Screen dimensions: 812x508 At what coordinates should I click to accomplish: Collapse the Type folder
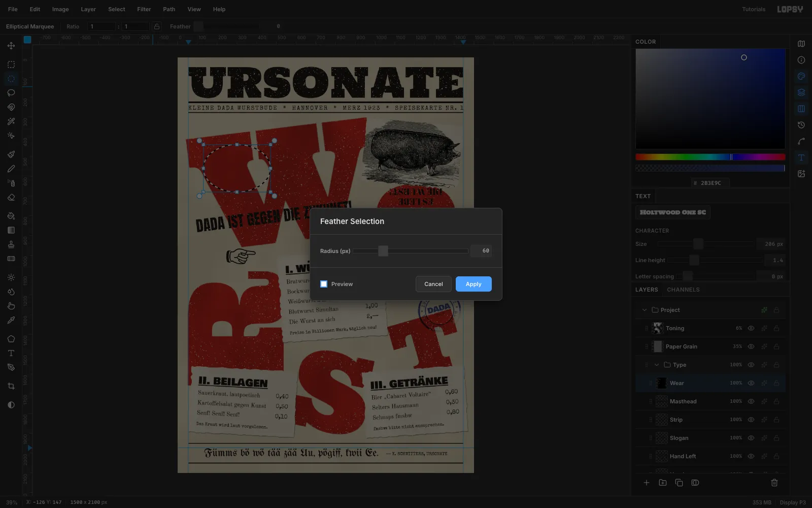(x=657, y=365)
